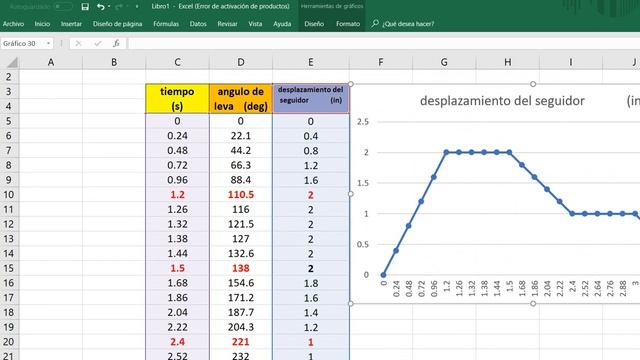Click the chart horizontal axis label 2.4
Viewport: 640px width, 360px height.
(572, 287)
